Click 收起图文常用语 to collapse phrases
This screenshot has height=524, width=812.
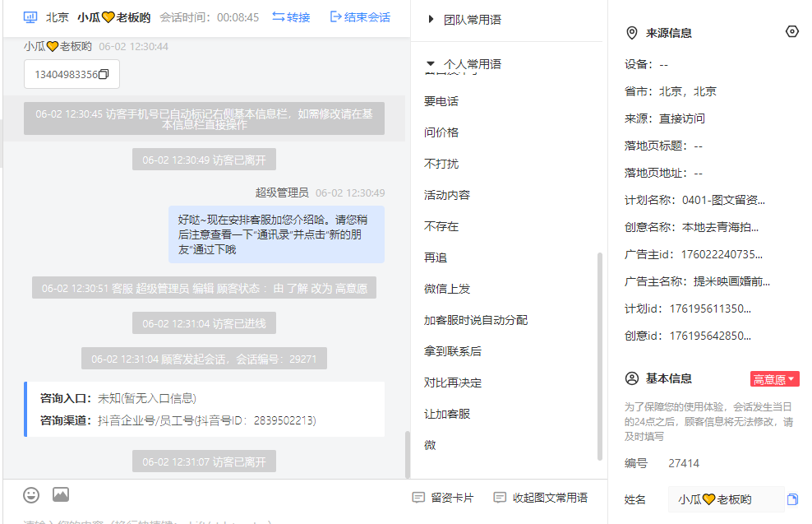pyautogui.click(x=541, y=498)
